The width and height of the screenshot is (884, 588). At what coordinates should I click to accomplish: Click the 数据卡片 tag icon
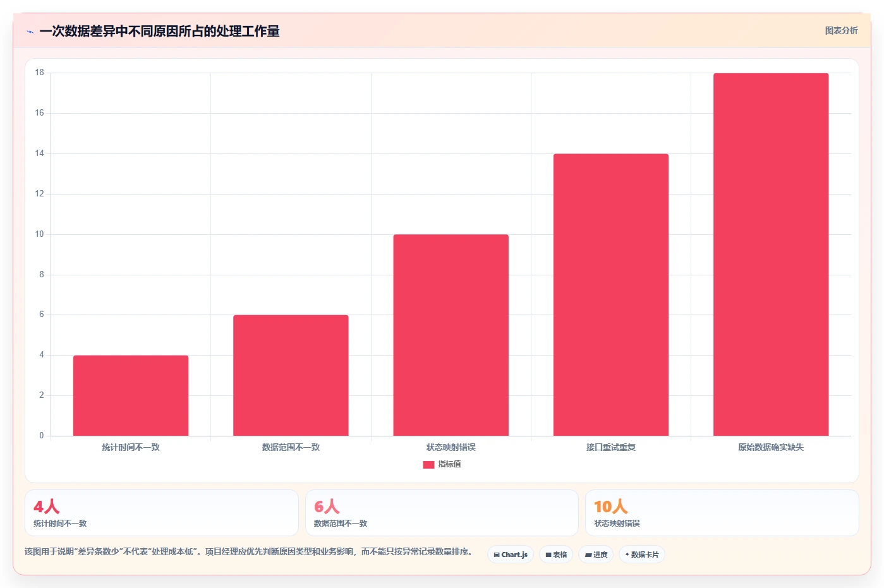(627, 555)
